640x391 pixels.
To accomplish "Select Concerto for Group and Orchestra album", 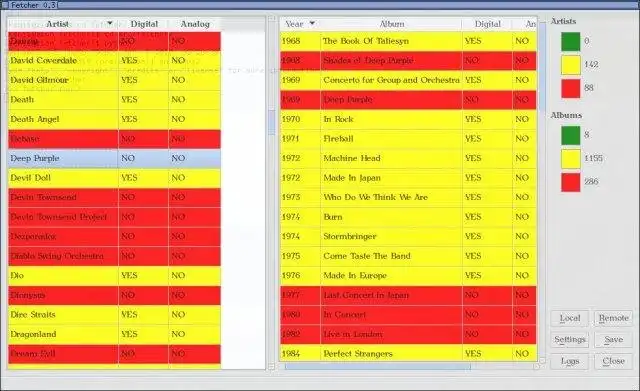I will 409,80.
